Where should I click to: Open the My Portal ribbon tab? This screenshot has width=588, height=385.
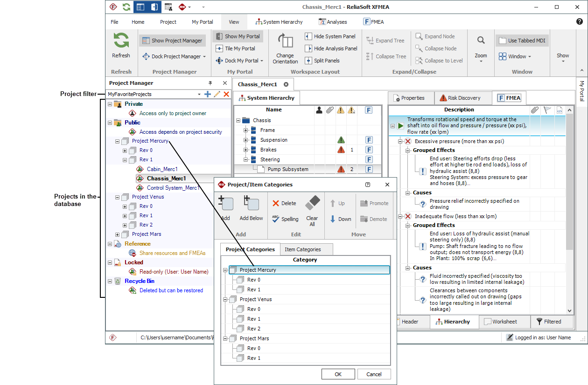202,22
